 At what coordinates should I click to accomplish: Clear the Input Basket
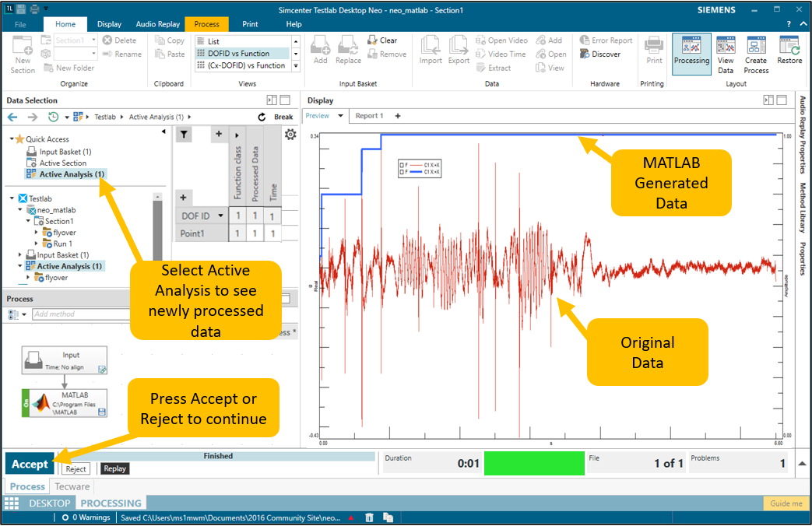[382, 40]
